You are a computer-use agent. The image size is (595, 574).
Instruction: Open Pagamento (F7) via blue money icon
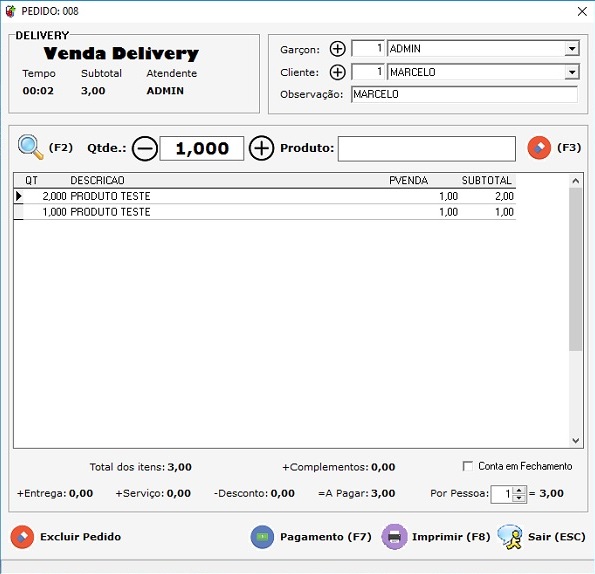[x=262, y=537]
